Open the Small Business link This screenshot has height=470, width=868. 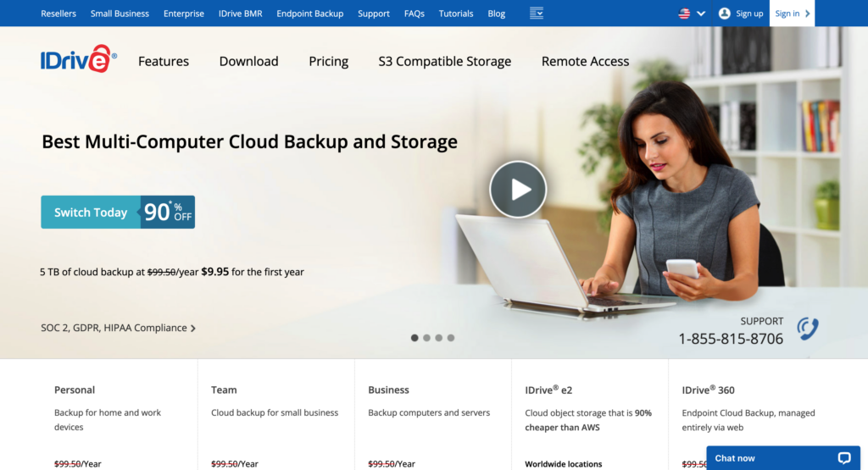120,14
